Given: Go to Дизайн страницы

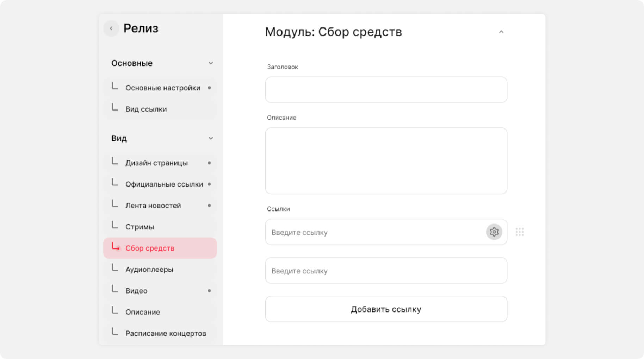Looking at the screenshot, I should click(x=156, y=163).
